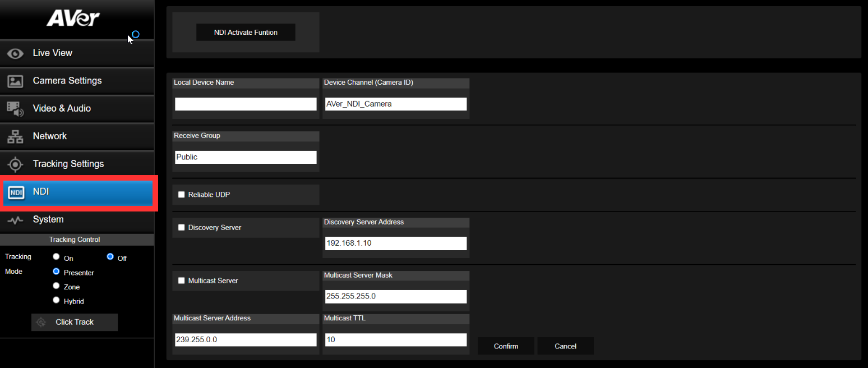
Task: Navigate to the Network menu entry
Action: [x=50, y=136]
